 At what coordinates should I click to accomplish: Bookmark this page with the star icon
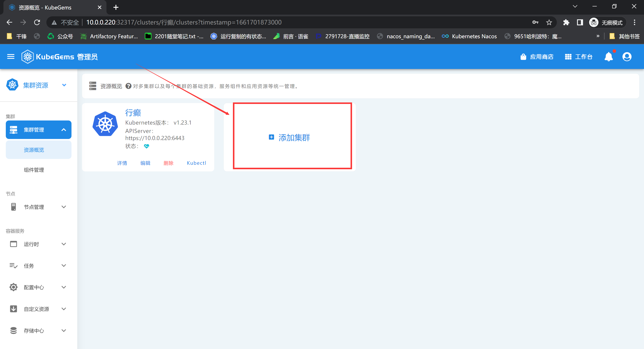549,23
